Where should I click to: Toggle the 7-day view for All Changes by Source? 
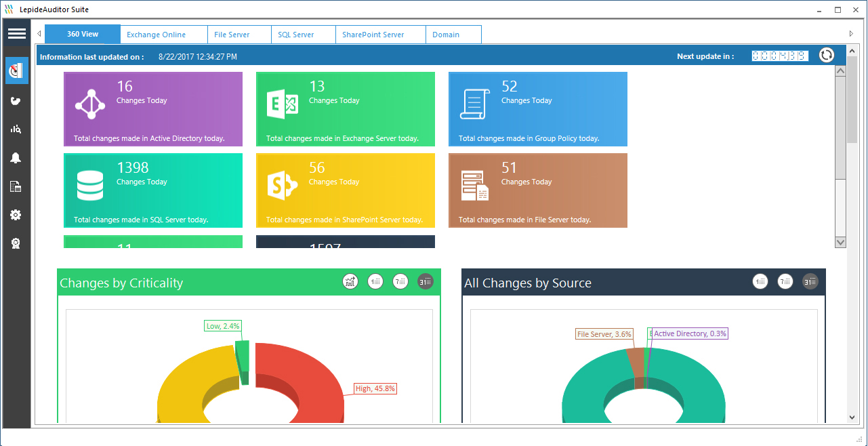coord(785,281)
